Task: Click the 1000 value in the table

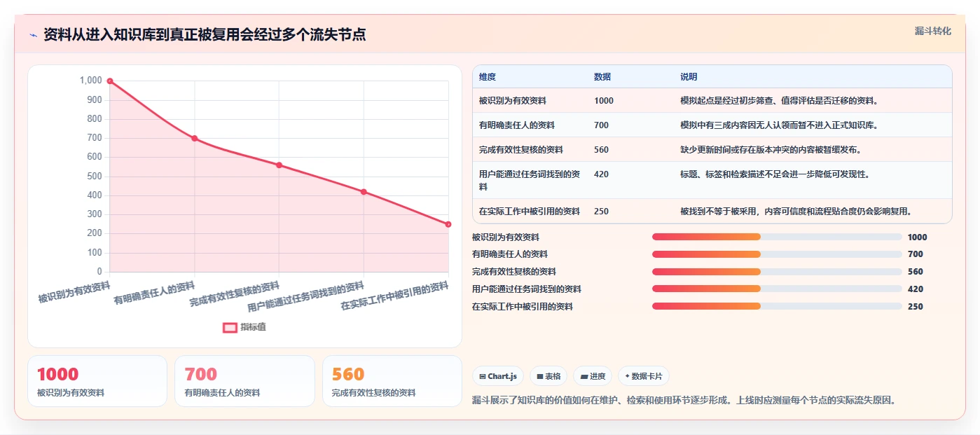Action: pos(604,101)
